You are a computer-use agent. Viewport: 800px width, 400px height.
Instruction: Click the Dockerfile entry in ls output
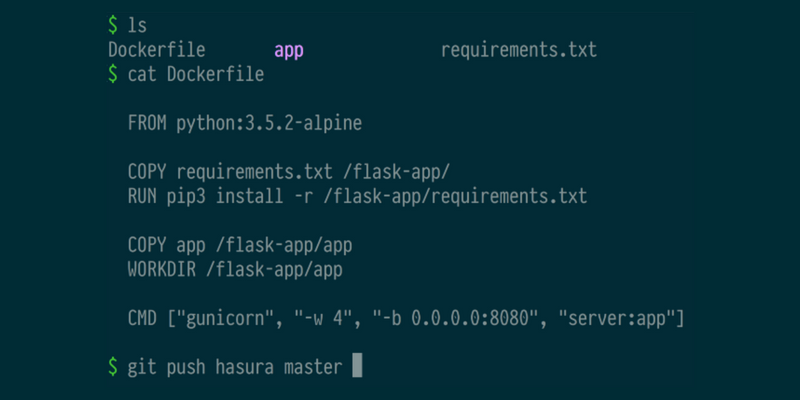tap(157, 50)
